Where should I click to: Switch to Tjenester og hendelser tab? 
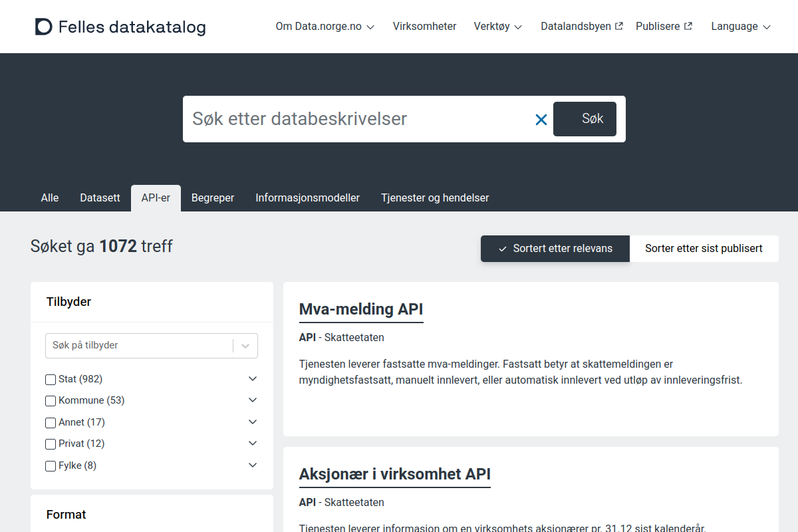pos(435,198)
